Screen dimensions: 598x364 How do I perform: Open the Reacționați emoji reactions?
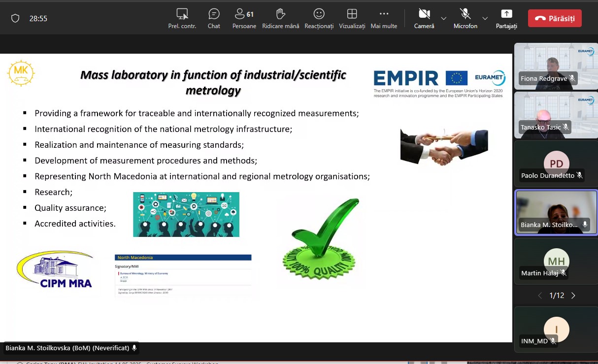click(x=319, y=18)
